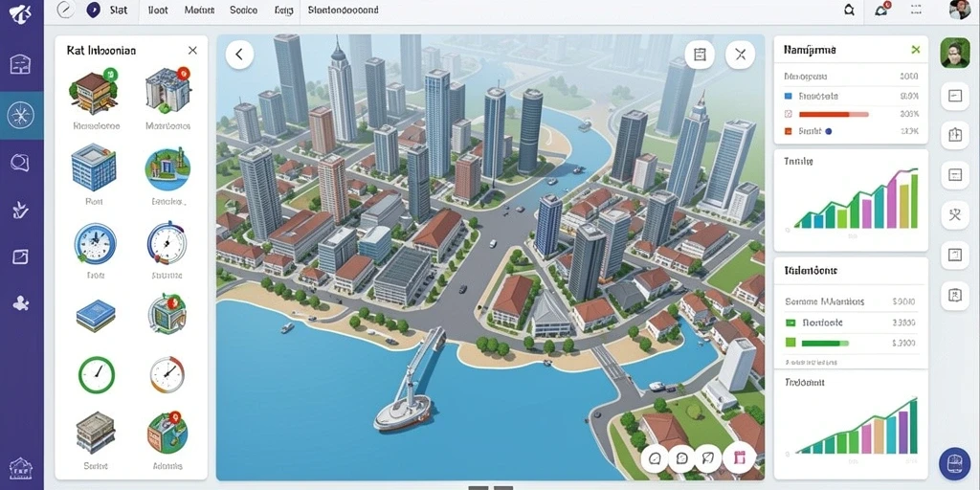Toggle the blue checkbox in stats panel

(788, 97)
